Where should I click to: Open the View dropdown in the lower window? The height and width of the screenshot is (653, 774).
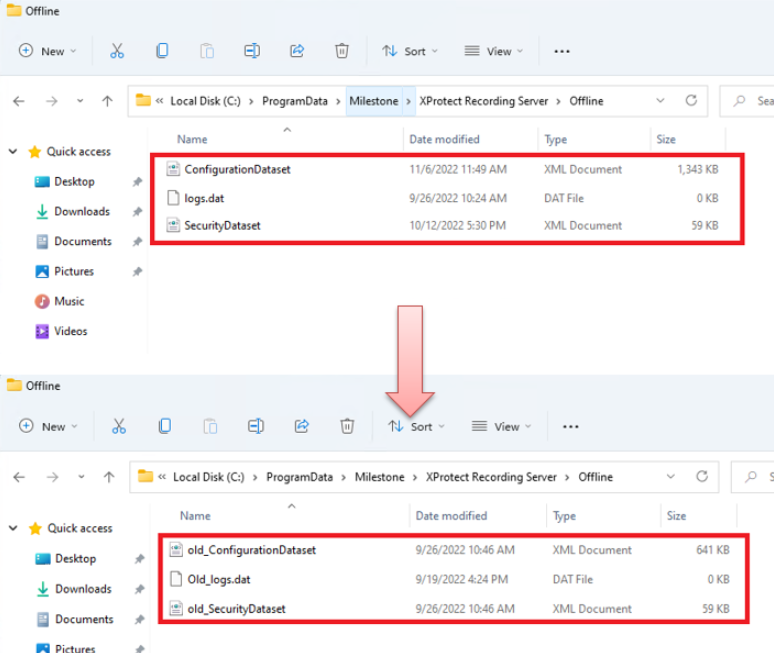(500, 426)
